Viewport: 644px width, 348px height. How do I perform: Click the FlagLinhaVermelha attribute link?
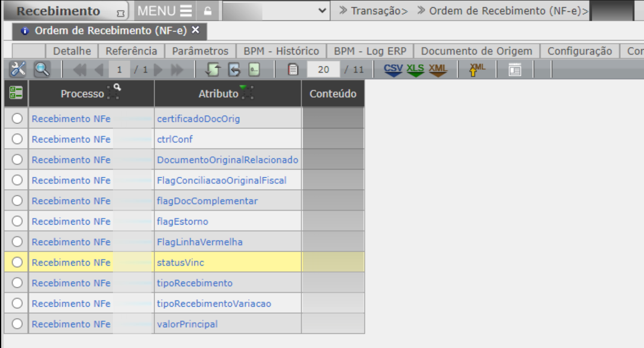[199, 242]
